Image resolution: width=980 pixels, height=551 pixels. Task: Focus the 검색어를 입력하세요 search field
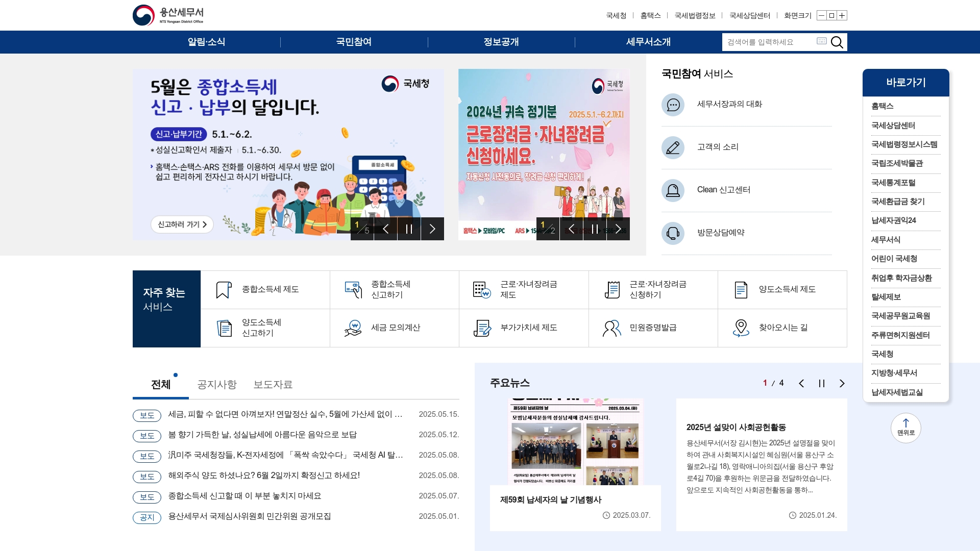[x=768, y=42]
